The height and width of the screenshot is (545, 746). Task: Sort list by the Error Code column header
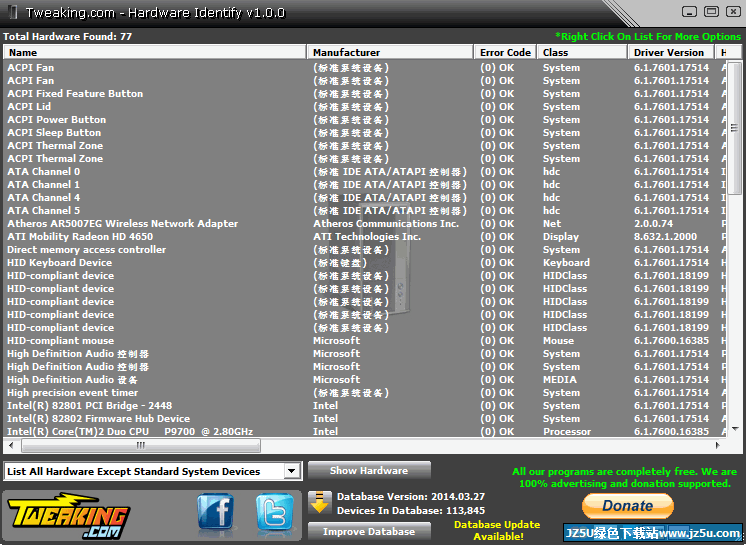[505, 52]
